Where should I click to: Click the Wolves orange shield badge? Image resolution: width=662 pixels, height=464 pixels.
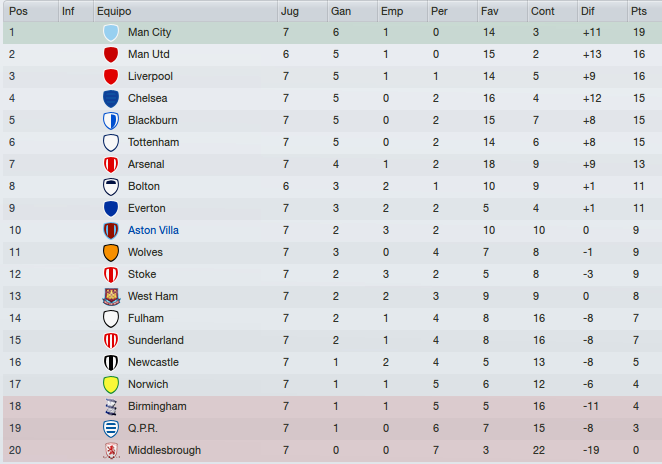pos(111,252)
